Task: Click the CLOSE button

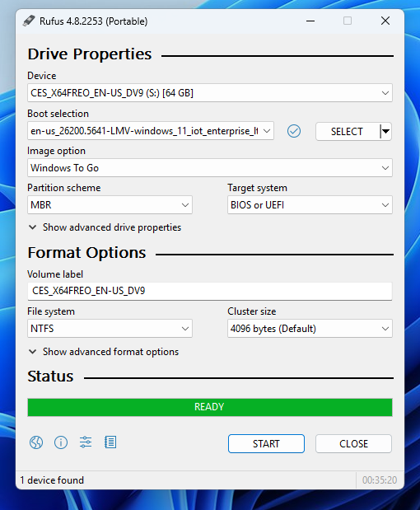Action: [x=353, y=443]
